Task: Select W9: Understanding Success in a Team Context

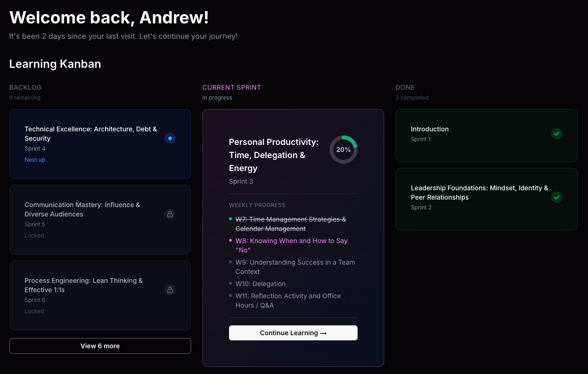Action: coord(295,266)
